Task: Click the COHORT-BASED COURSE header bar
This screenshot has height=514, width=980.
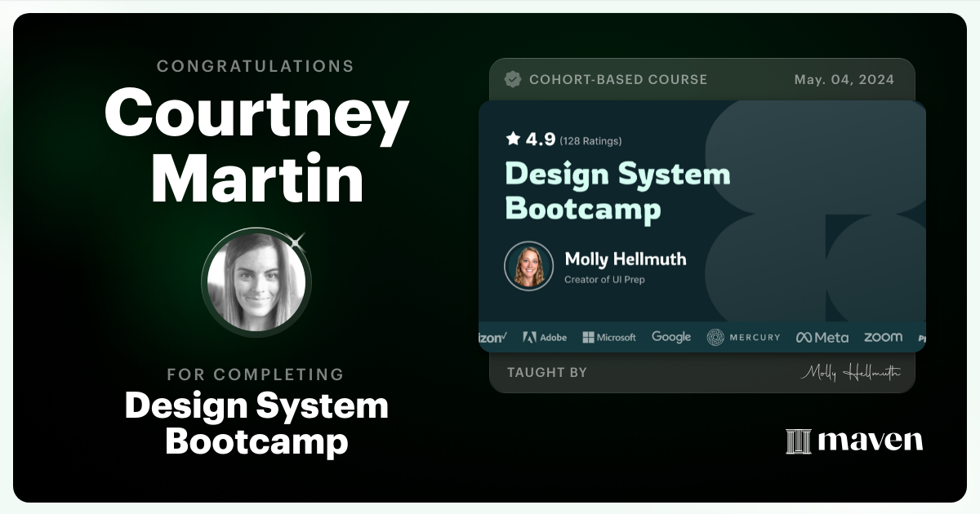Action: coord(618,80)
